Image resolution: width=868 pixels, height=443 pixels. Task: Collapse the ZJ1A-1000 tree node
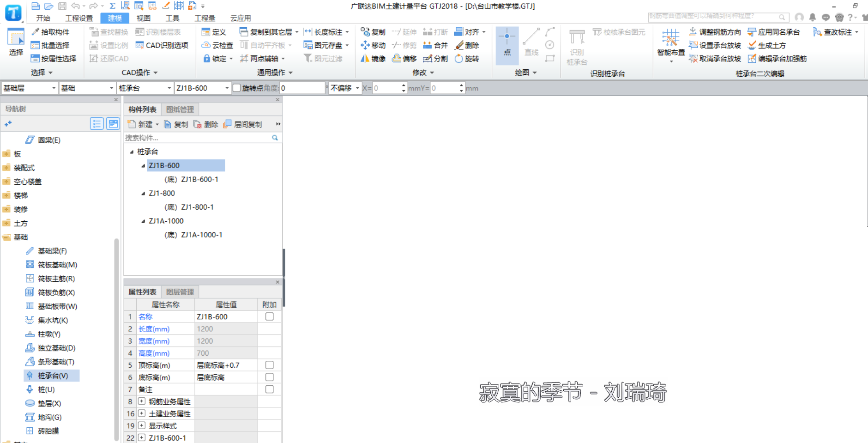point(143,221)
